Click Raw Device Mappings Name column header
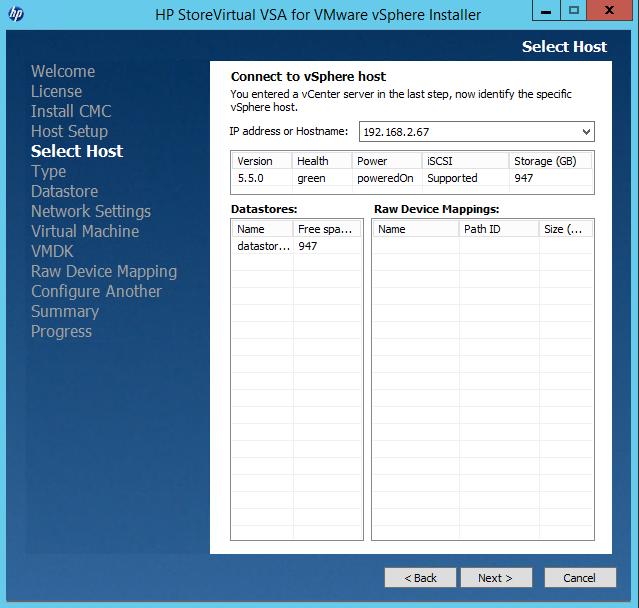 [x=414, y=229]
